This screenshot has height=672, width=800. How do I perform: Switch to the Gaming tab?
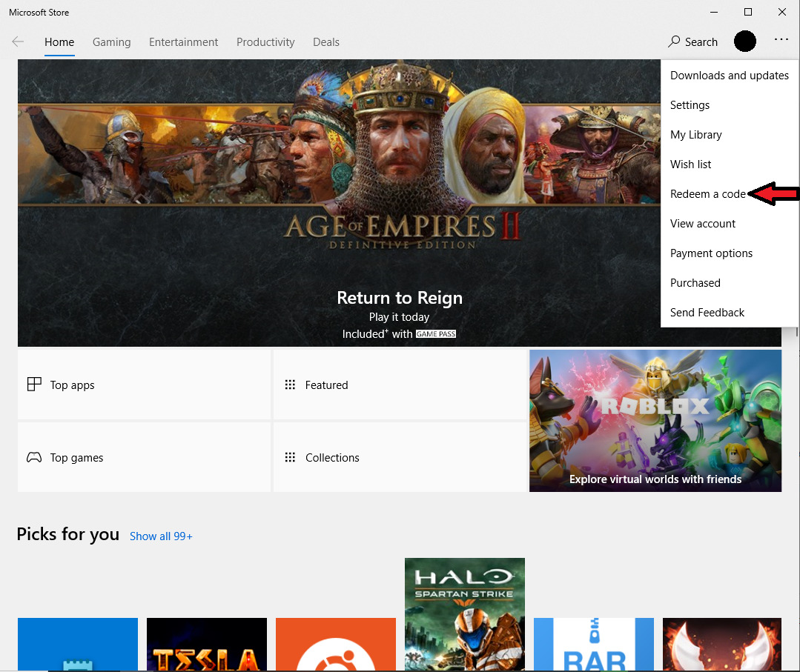click(111, 42)
